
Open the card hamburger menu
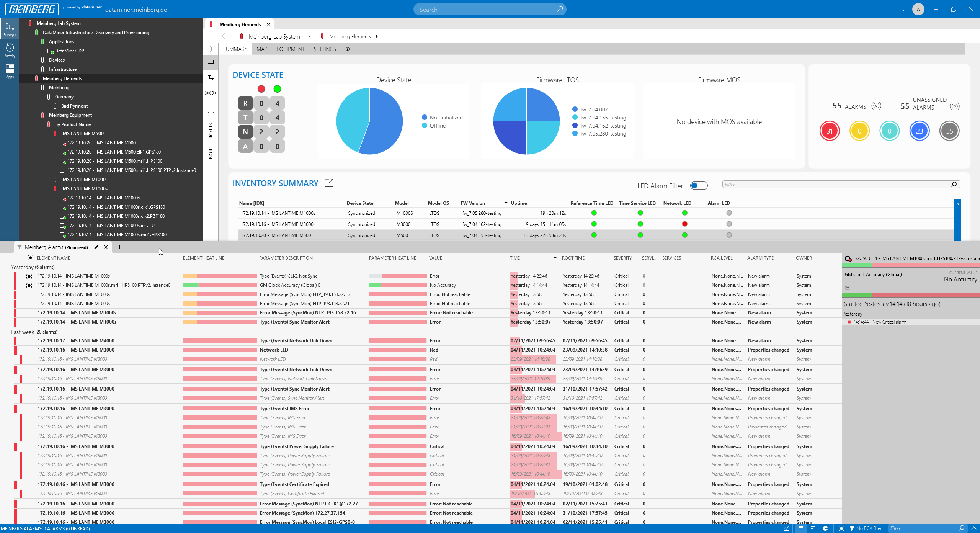point(211,36)
